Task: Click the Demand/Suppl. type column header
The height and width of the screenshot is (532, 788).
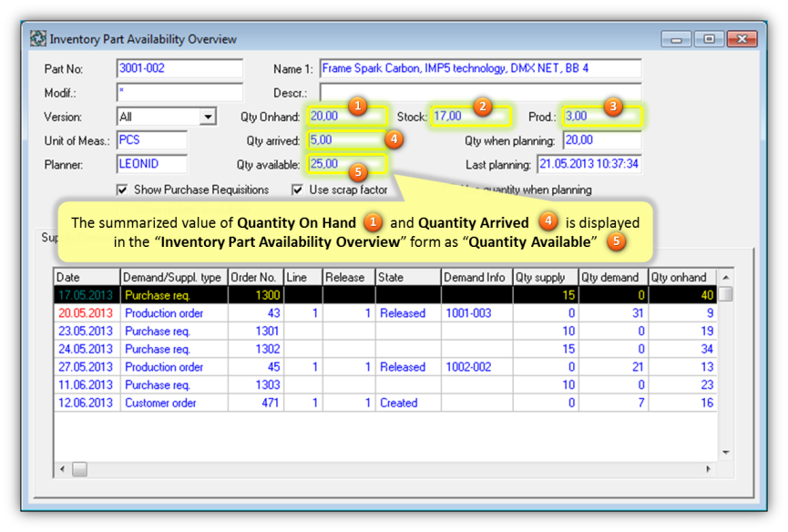Action: (174, 277)
